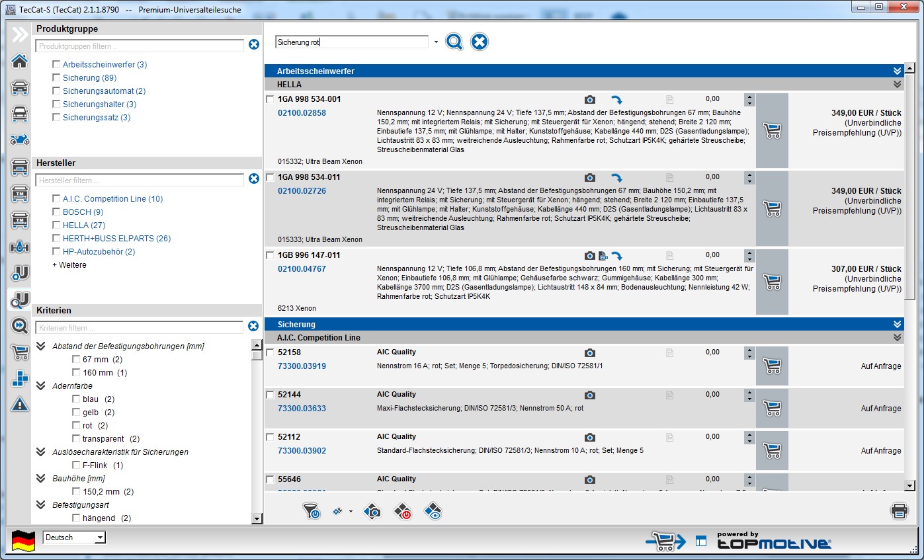
Task: Expand the sidebar with double-arrow icon
Action: (x=20, y=35)
